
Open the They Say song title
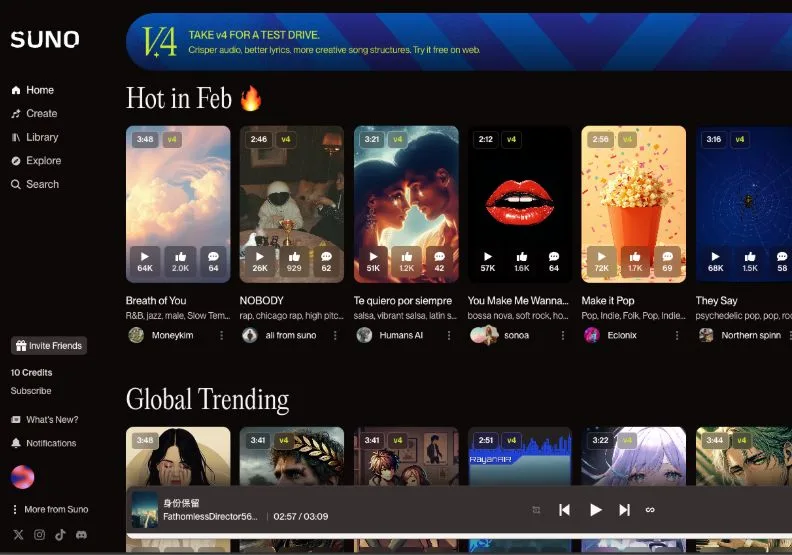pyautogui.click(x=716, y=300)
